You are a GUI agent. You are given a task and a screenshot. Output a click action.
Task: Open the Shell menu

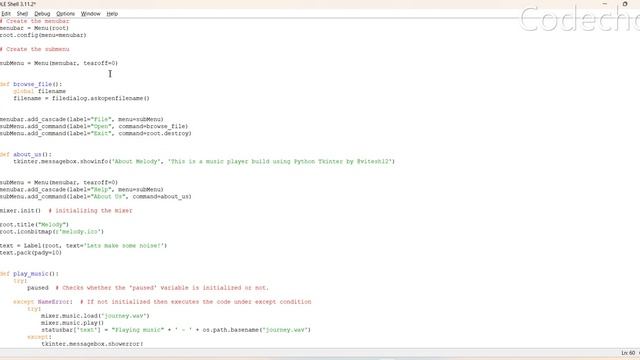coord(22,14)
